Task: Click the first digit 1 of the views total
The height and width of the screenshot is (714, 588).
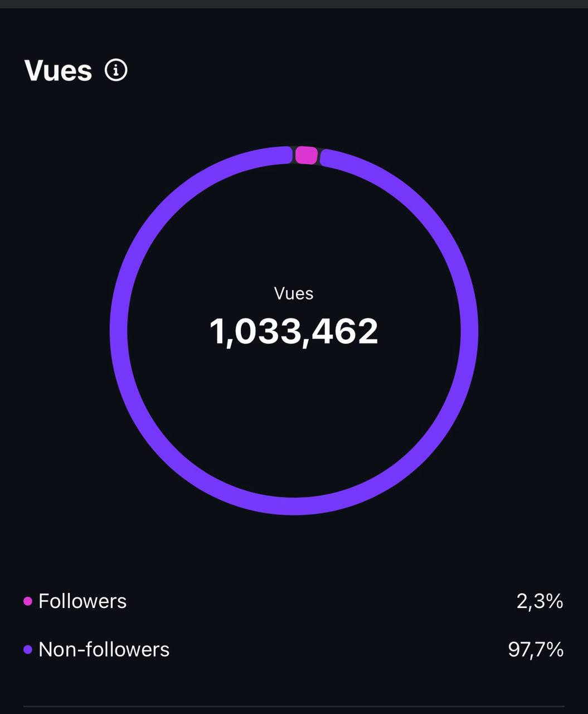Action: (x=216, y=331)
